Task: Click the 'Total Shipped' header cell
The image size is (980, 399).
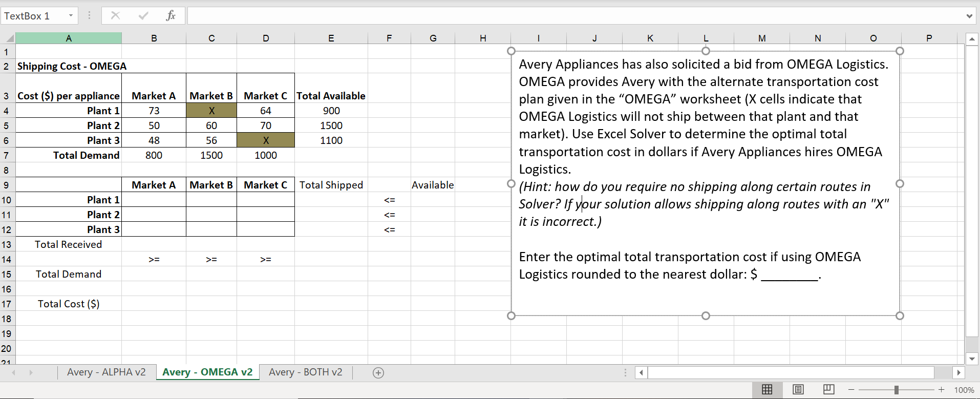Action: pos(331,185)
